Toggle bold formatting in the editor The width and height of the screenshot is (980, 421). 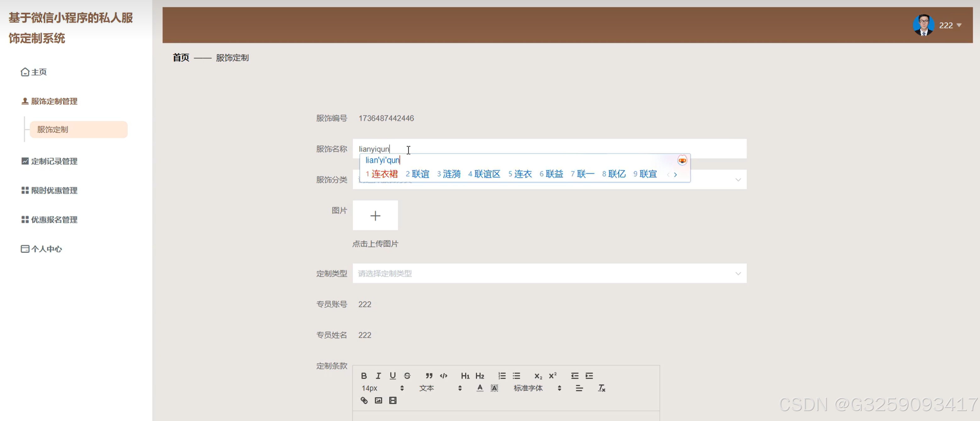364,376
